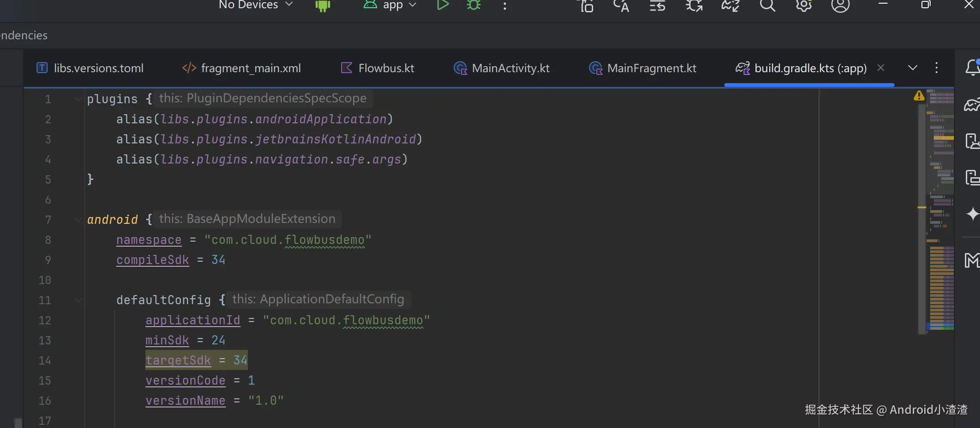Click the minSdk value 24
The width and height of the screenshot is (980, 428).
[x=218, y=340]
